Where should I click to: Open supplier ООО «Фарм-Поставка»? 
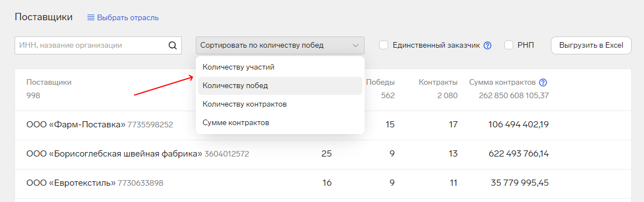(76, 125)
